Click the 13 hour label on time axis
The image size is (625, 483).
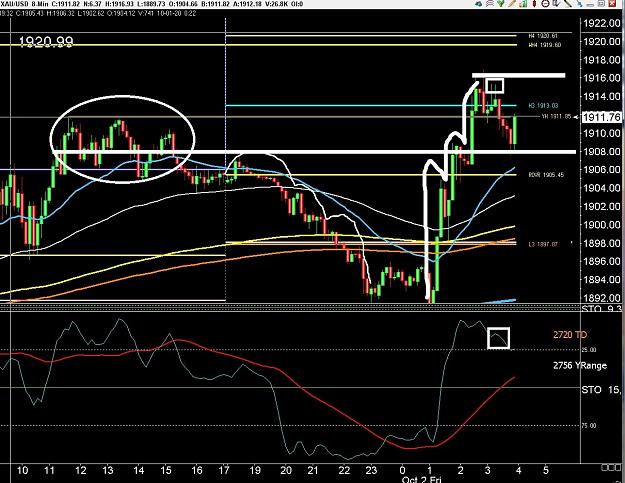[108, 470]
